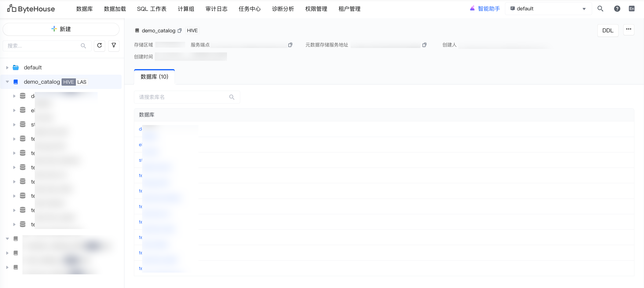Copy demo_catalog name with copy icon
The image size is (644, 288).
[179, 31]
